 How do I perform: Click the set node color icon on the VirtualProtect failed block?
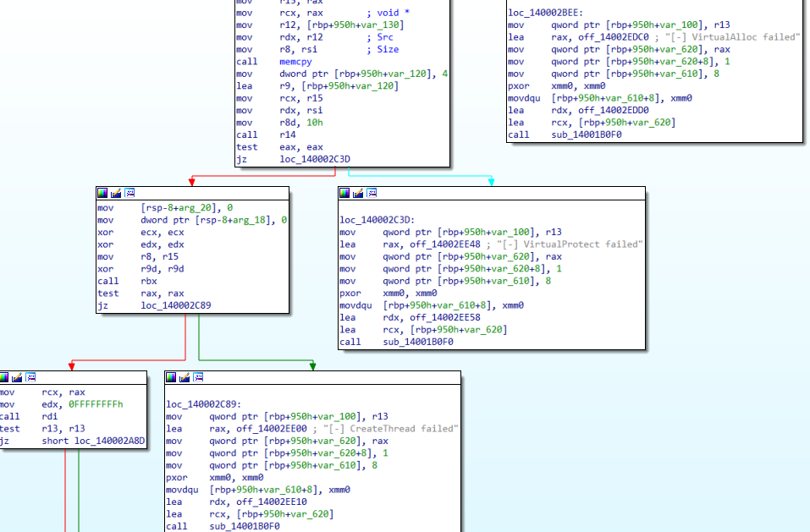[x=345, y=194]
